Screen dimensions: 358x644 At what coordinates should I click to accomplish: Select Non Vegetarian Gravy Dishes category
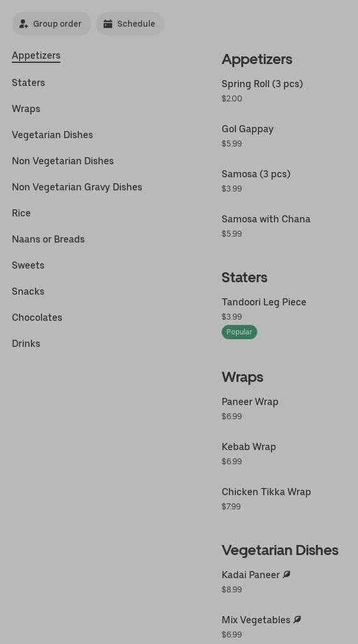pyautogui.click(x=77, y=187)
